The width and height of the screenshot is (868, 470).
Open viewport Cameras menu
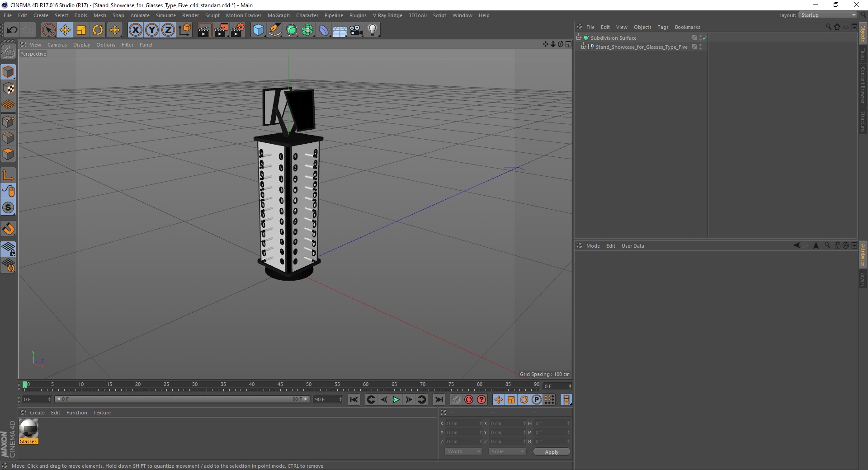tap(57, 45)
